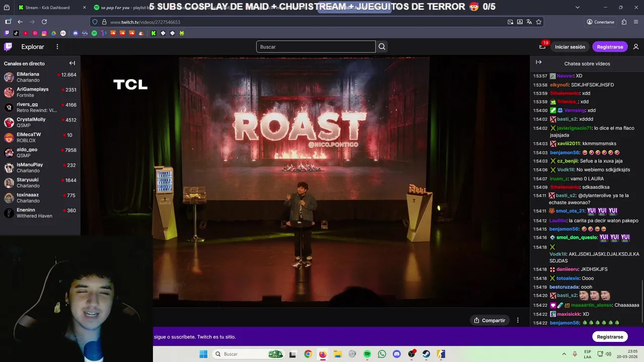Click Iniciar sesión button
Screen dimensions: 644x362
coord(570,47)
